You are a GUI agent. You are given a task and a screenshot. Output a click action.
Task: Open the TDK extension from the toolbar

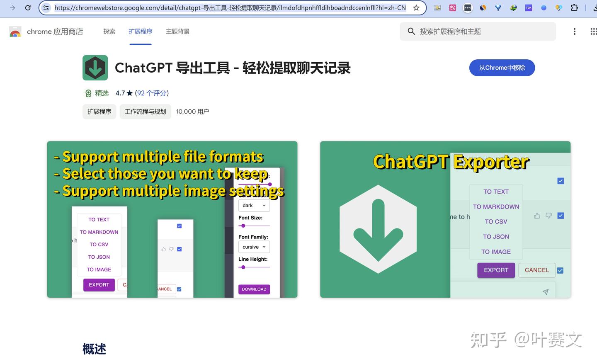tap(529, 7)
